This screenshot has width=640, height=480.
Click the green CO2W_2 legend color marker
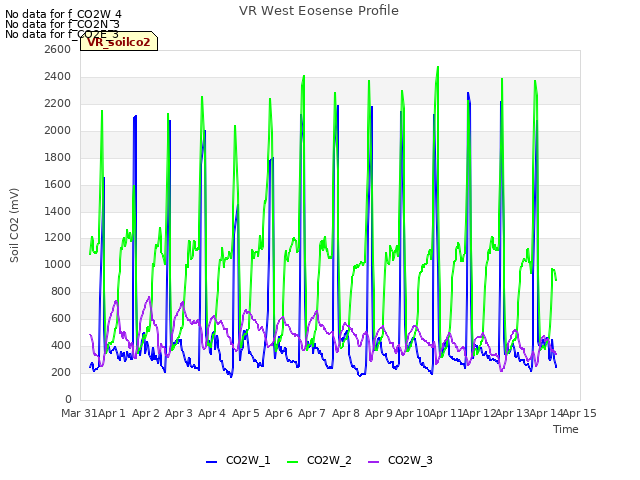point(293,461)
